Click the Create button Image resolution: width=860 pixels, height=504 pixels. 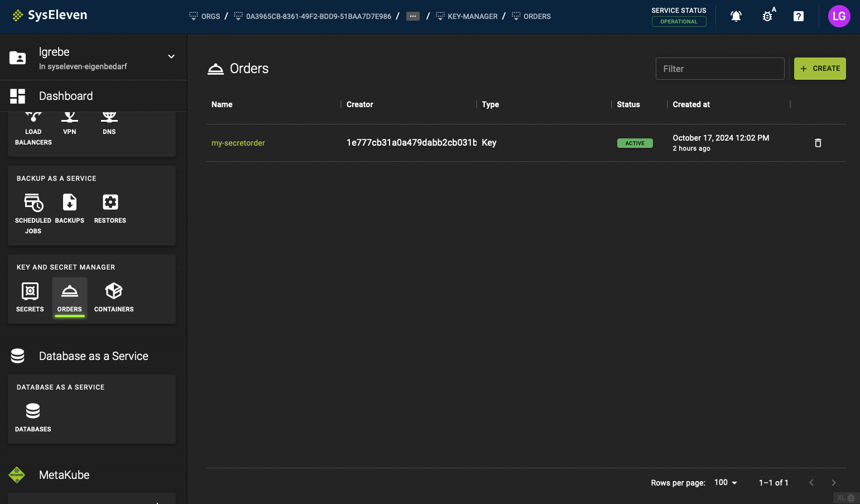tap(820, 69)
